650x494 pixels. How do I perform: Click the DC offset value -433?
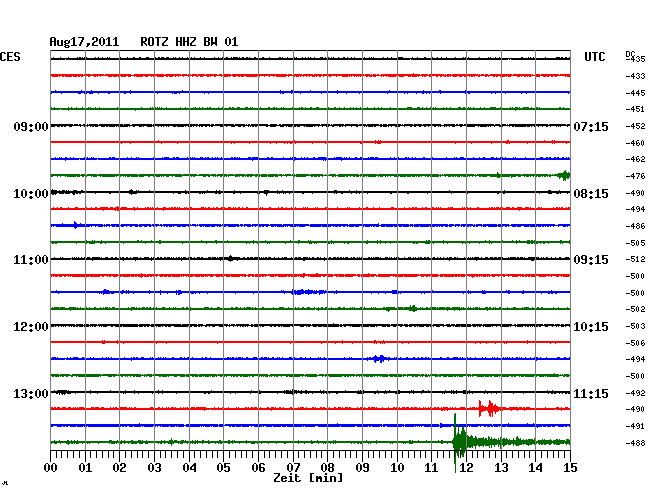tap(635, 76)
